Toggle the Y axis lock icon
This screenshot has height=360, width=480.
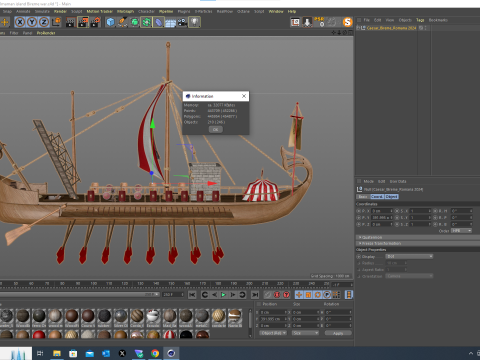click(32, 22)
